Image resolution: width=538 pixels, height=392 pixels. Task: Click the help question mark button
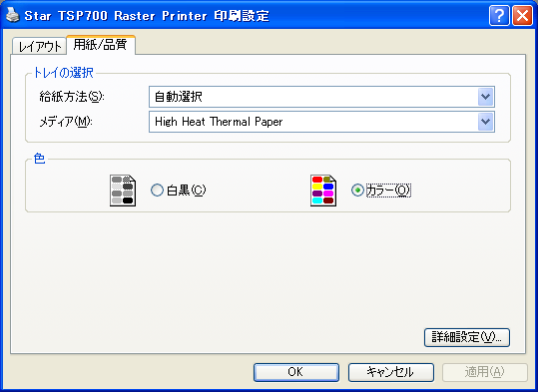[x=499, y=15]
